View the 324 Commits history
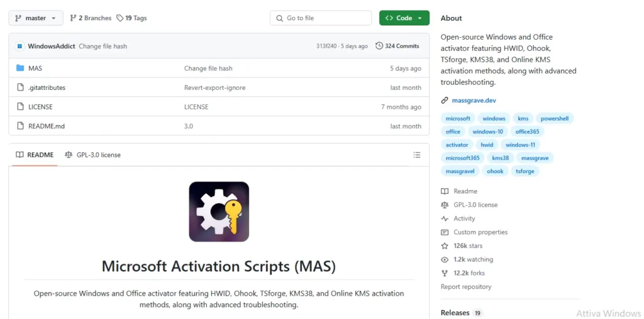The width and height of the screenshot is (644, 319). click(x=397, y=46)
